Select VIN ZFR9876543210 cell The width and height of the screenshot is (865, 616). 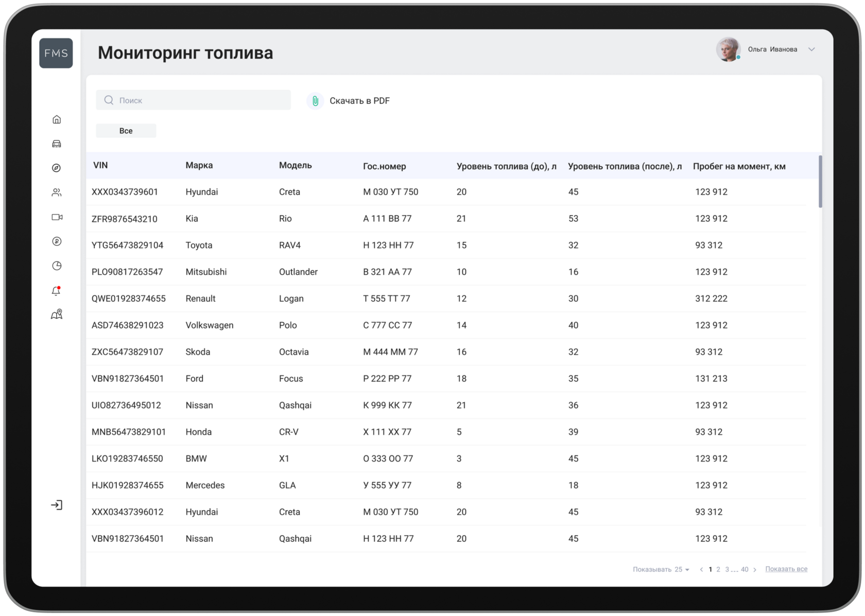[125, 219]
